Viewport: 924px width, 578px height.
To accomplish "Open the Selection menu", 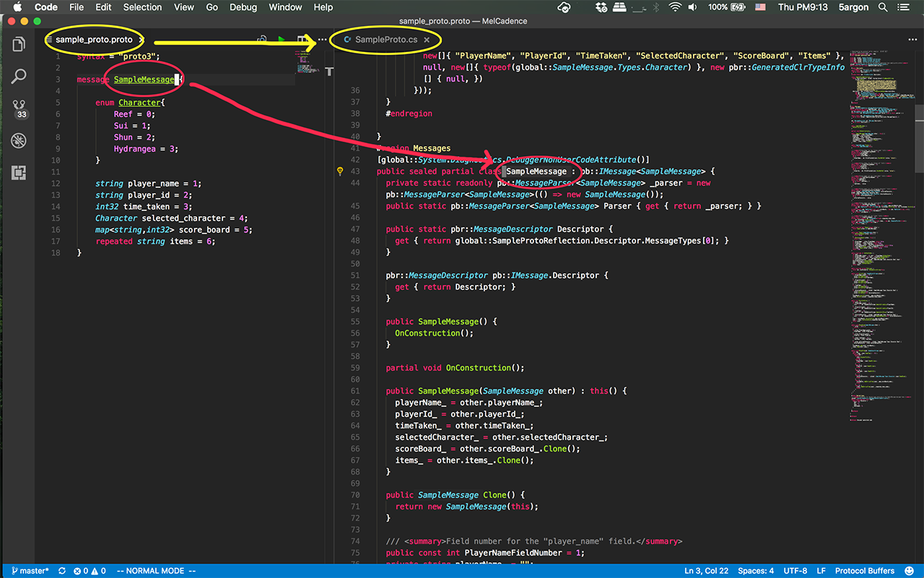I will pos(142,7).
